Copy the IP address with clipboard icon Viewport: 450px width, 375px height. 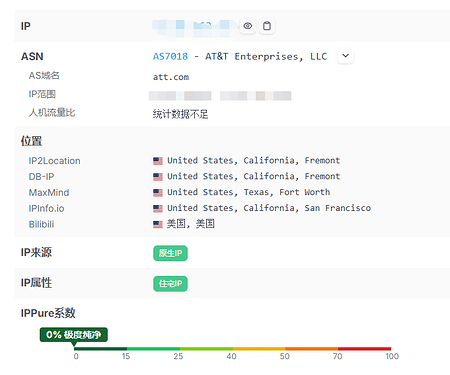(267, 26)
